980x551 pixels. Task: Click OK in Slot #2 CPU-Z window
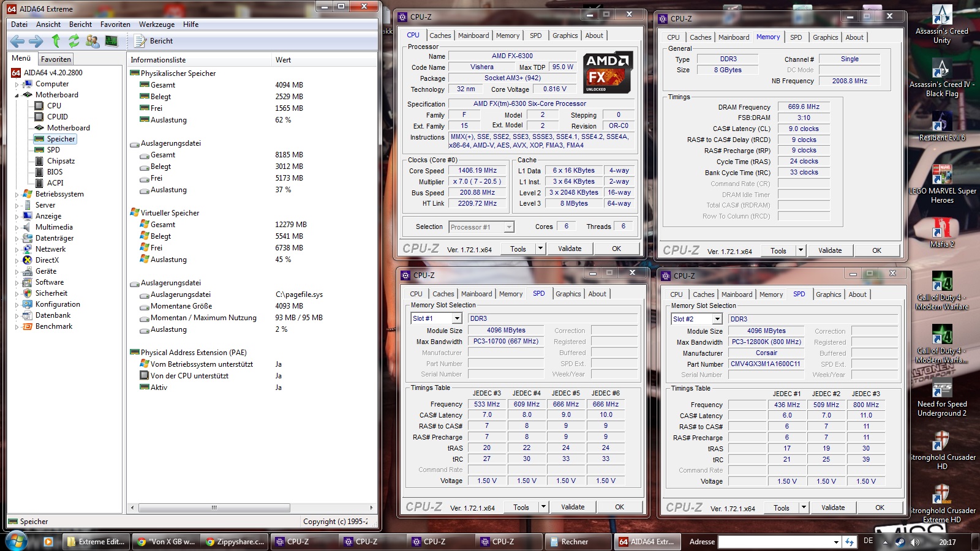pyautogui.click(x=880, y=508)
